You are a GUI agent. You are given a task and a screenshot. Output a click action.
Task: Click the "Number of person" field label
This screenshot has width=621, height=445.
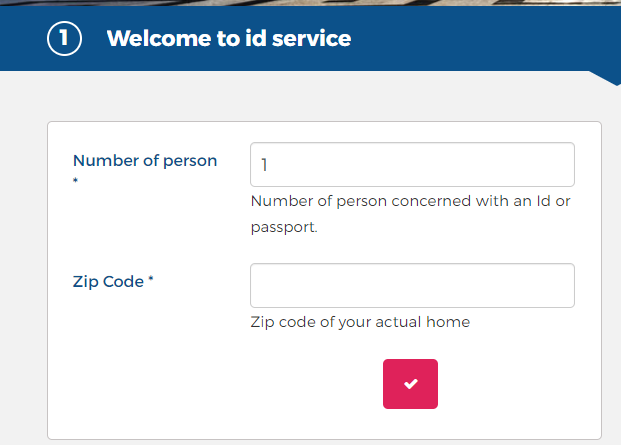click(145, 161)
